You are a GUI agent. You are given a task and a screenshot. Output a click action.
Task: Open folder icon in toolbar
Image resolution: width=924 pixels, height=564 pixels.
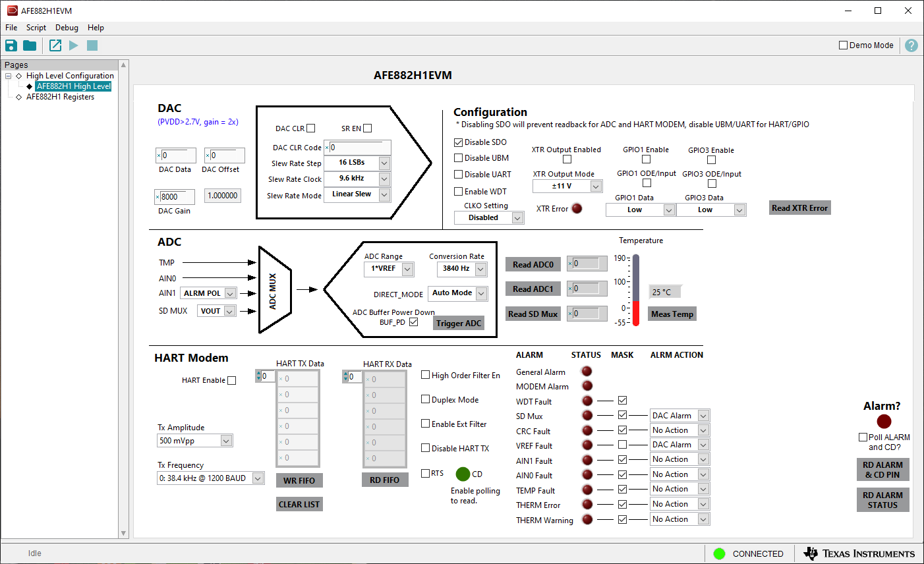click(x=30, y=45)
